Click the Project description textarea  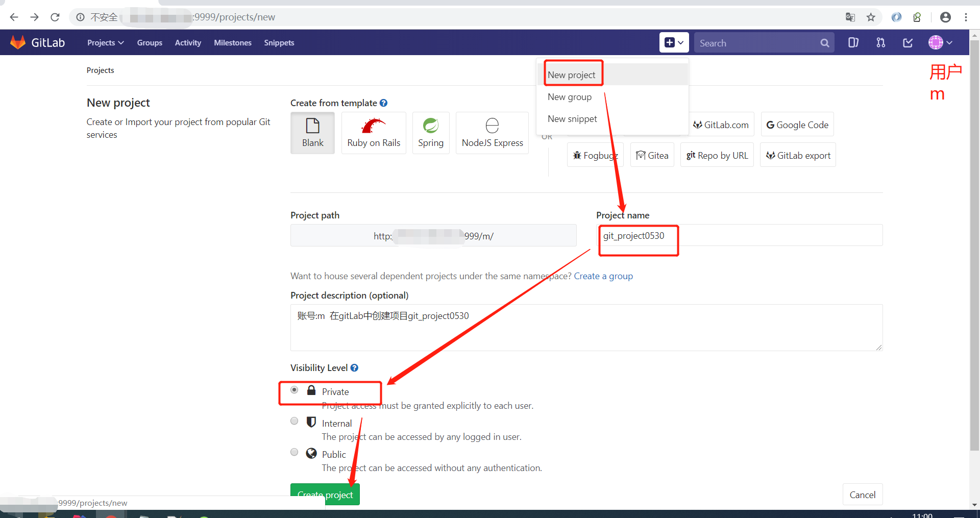(x=586, y=327)
